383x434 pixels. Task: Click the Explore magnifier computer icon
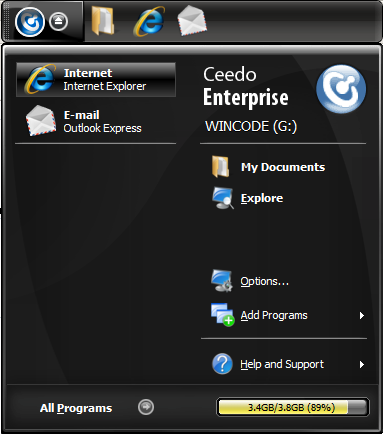[223, 198]
